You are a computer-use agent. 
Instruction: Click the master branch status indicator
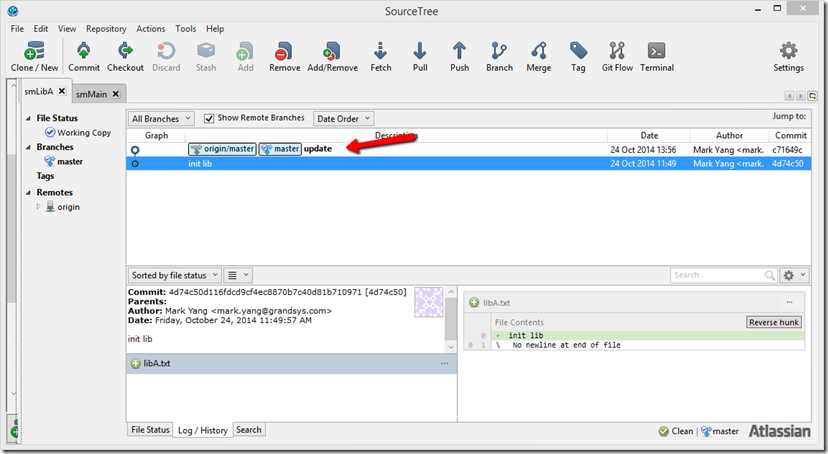pyautogui.click(x=720, y=431)
